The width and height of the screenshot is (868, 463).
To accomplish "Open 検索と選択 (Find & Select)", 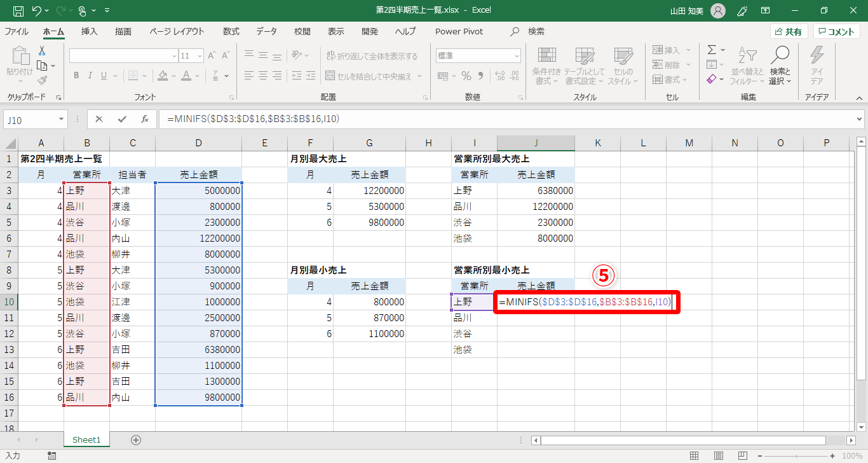I will [x=780, y=66].
